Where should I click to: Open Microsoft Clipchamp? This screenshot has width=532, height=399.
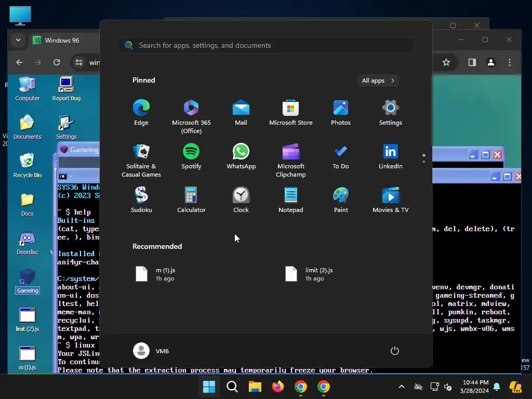tap(291, 160)
